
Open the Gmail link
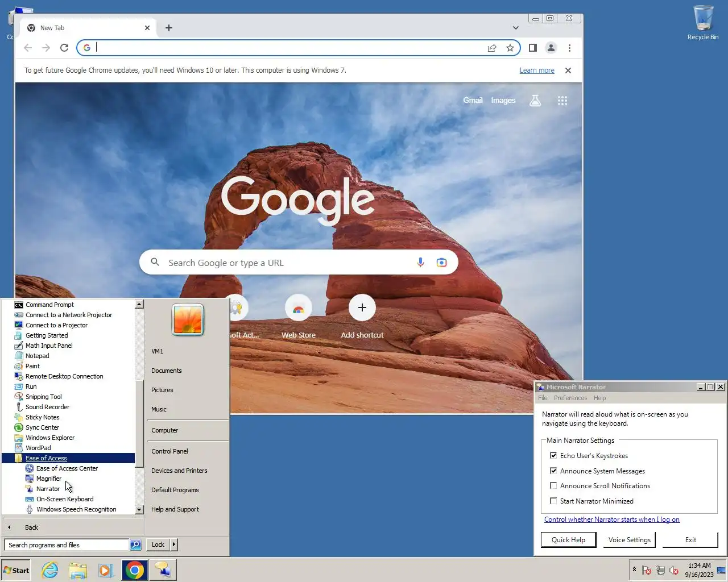click(x=473, y=100)
